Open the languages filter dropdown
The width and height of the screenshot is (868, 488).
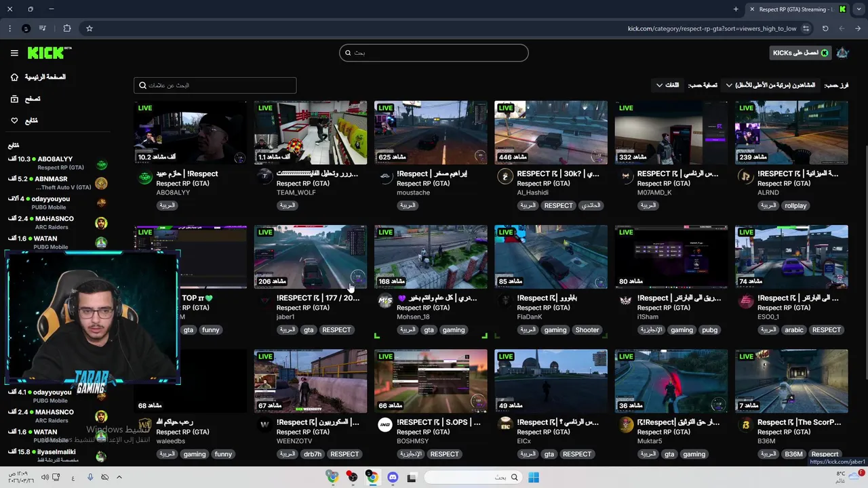pos(667,85)
